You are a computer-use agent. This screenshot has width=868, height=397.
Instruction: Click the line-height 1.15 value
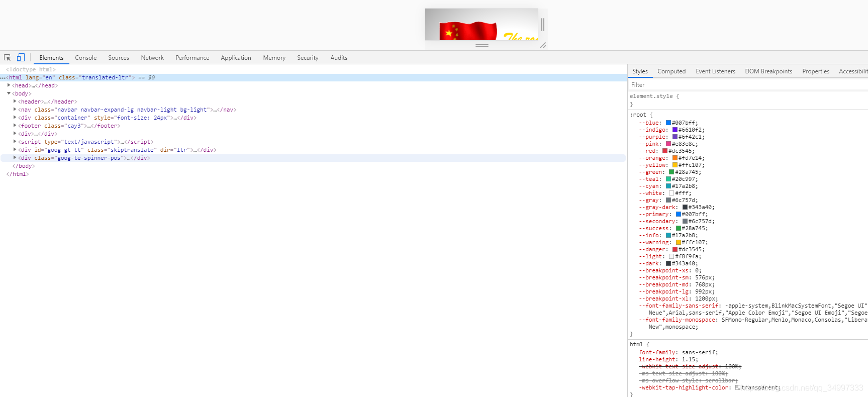click(688, 359)
